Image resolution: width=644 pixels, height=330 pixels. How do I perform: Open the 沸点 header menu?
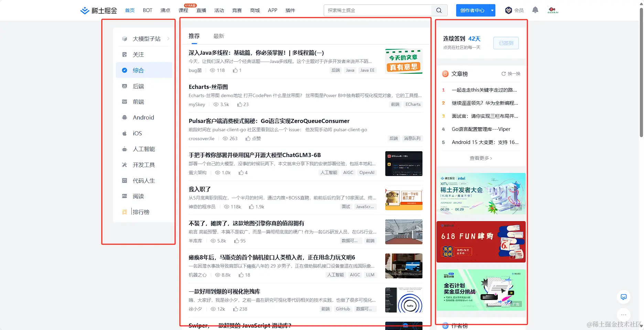pyautogui.click(x=165, y=10)
